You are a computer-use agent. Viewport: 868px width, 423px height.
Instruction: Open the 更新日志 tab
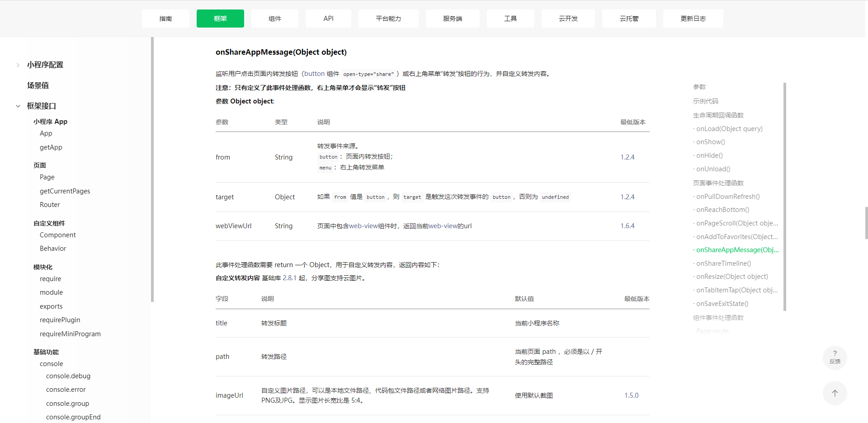(x=693, y=19)
